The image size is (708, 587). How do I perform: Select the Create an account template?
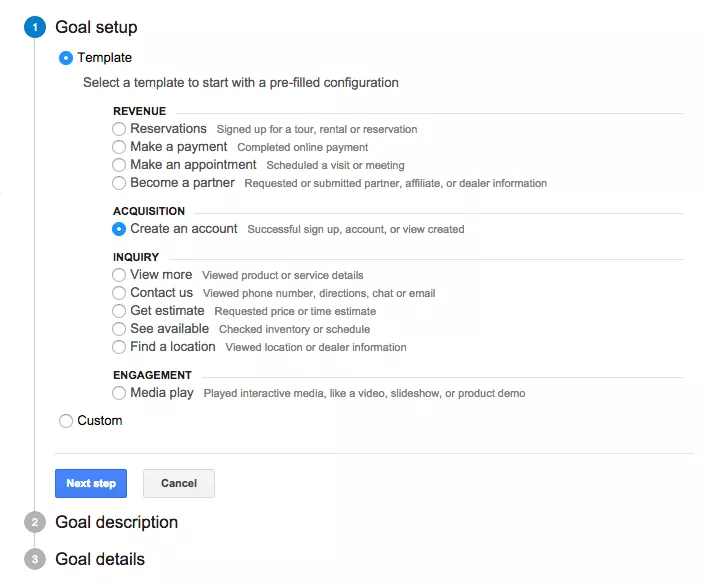point(120,229)
